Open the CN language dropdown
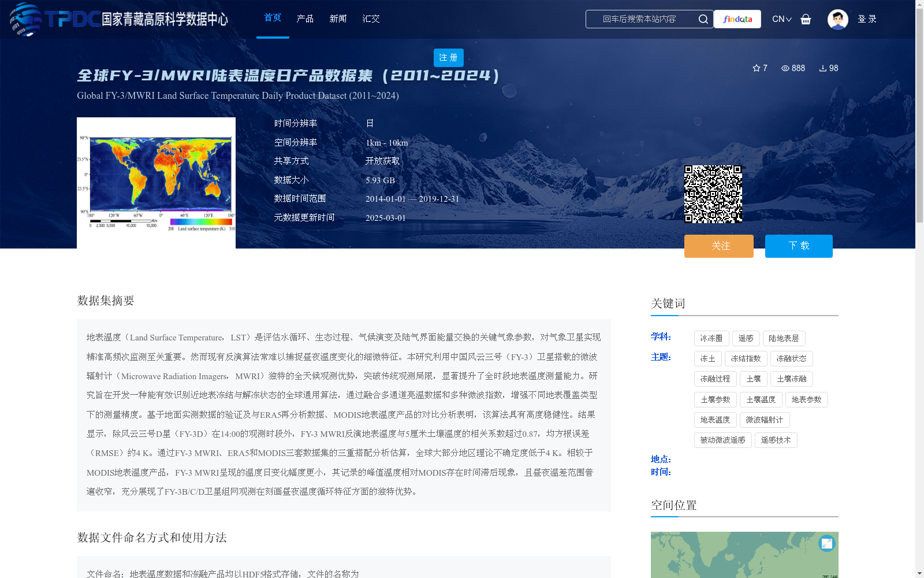 pyautogui.click(x=782, y=19)
